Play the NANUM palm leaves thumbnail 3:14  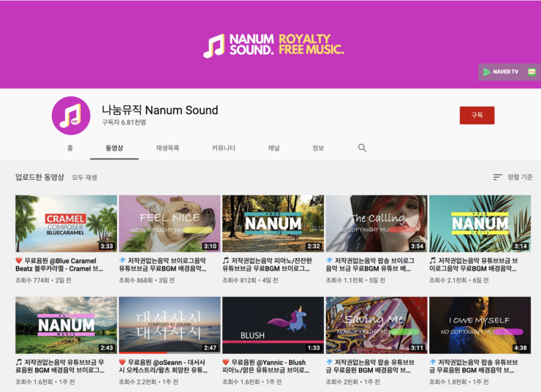[x=480, y=224]
